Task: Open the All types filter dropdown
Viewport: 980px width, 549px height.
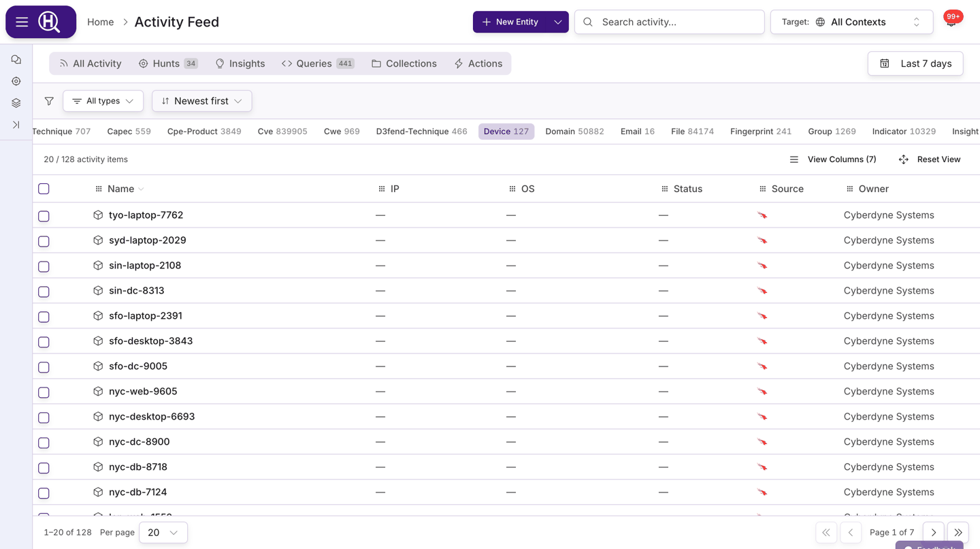Action: coord(103,101)
